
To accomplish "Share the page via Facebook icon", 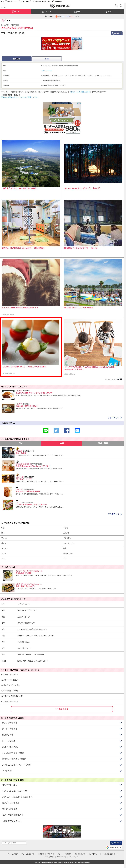I will 67,430.
